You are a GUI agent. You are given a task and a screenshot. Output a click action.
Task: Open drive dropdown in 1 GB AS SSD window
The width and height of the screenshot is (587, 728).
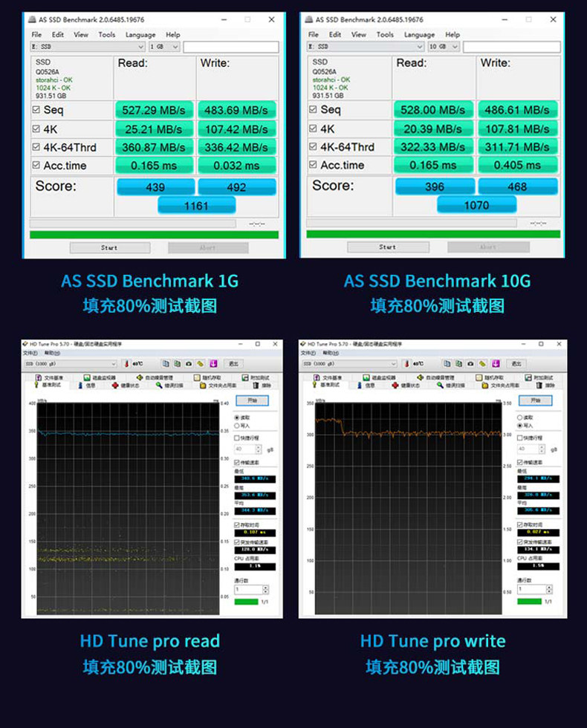[88, 47]
